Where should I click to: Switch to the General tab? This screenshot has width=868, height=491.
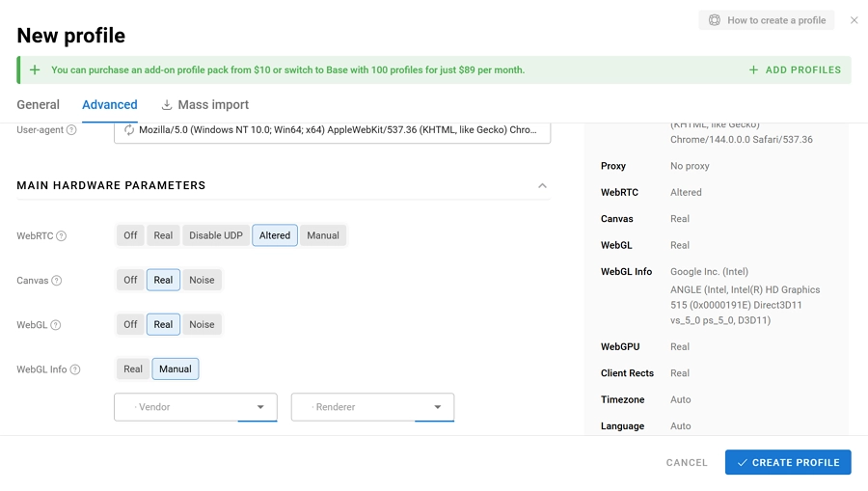click(x=39, y=105)
